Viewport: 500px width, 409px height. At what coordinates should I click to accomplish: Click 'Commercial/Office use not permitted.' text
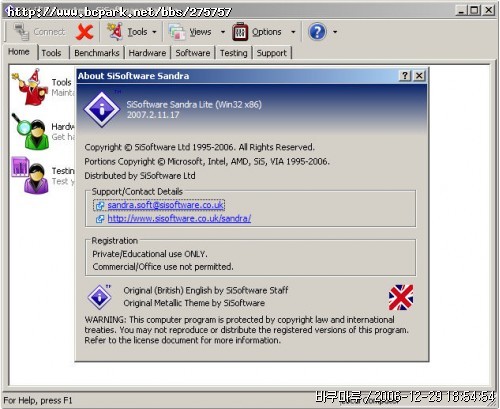[x=163, y=267]
